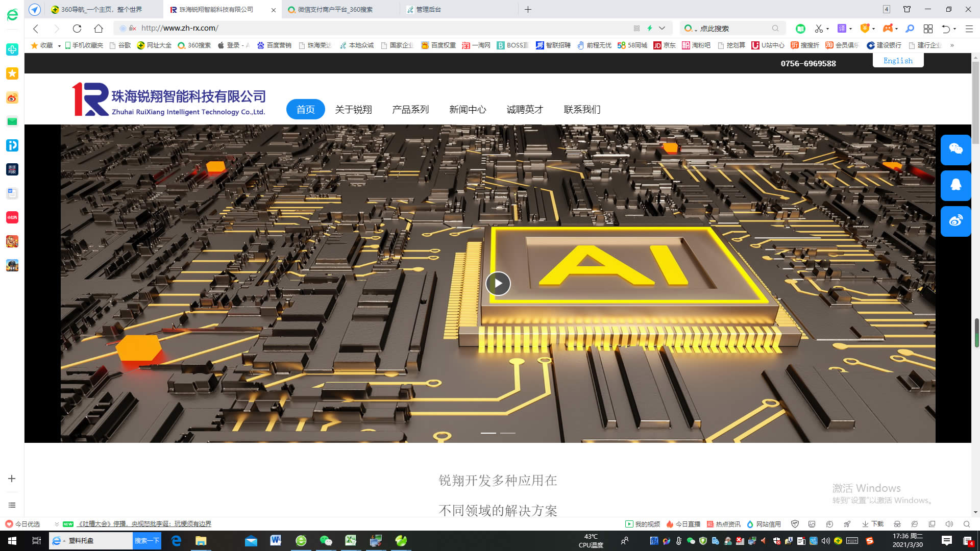Click the QQ floating contact icon
The height and width of the screenshot is (551, 980).
coord(955,185)
